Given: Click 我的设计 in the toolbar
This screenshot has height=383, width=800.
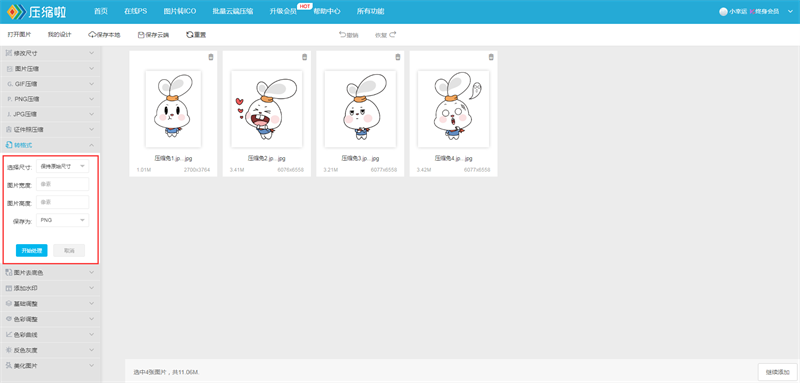Looking at the screenshot, I should click(60, 35).
